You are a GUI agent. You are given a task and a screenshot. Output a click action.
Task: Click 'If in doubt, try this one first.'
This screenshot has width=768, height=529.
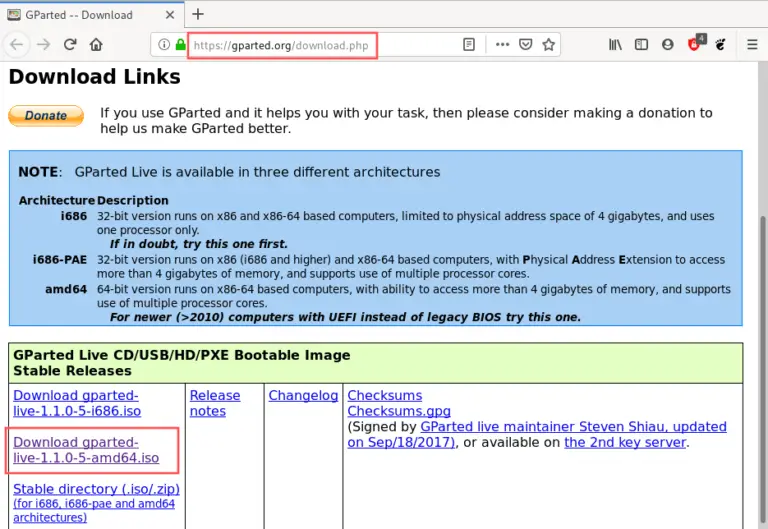tap(199, 244)
